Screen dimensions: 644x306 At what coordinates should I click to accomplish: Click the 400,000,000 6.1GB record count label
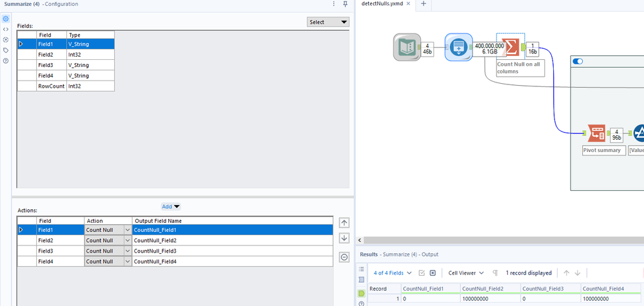[x=489, y=49]
